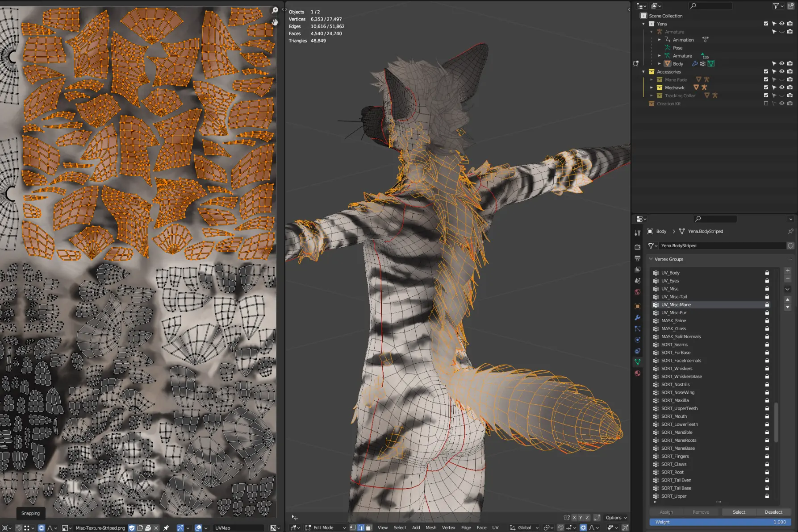Open the UVMap selector dropdown

point(239,528)
